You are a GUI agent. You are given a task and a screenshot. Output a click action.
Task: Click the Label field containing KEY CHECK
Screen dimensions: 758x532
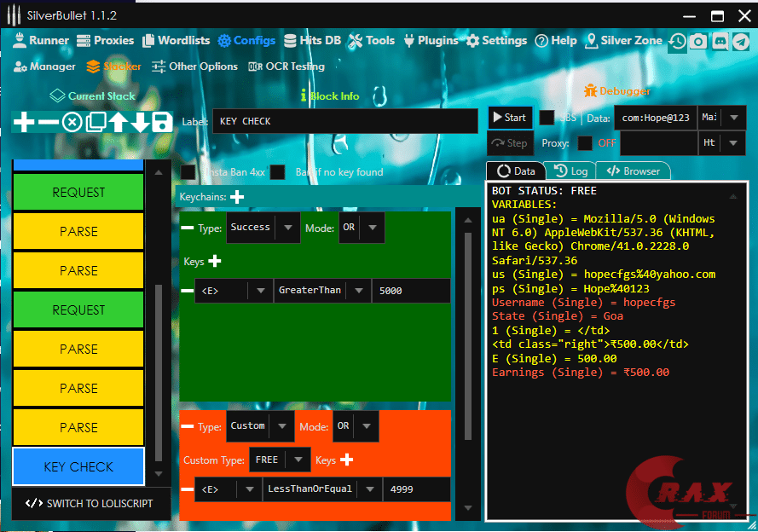pos(344,121)
